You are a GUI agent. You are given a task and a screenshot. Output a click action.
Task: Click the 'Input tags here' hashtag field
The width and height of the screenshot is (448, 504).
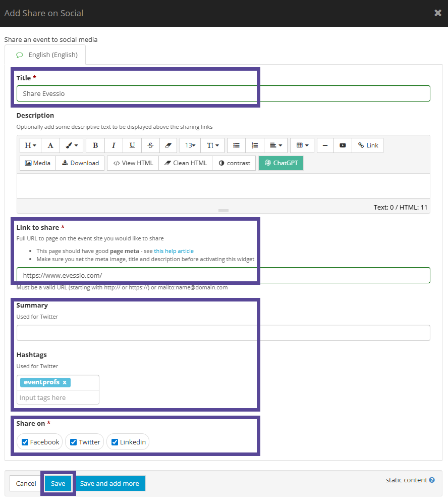(x=58, y=397)
